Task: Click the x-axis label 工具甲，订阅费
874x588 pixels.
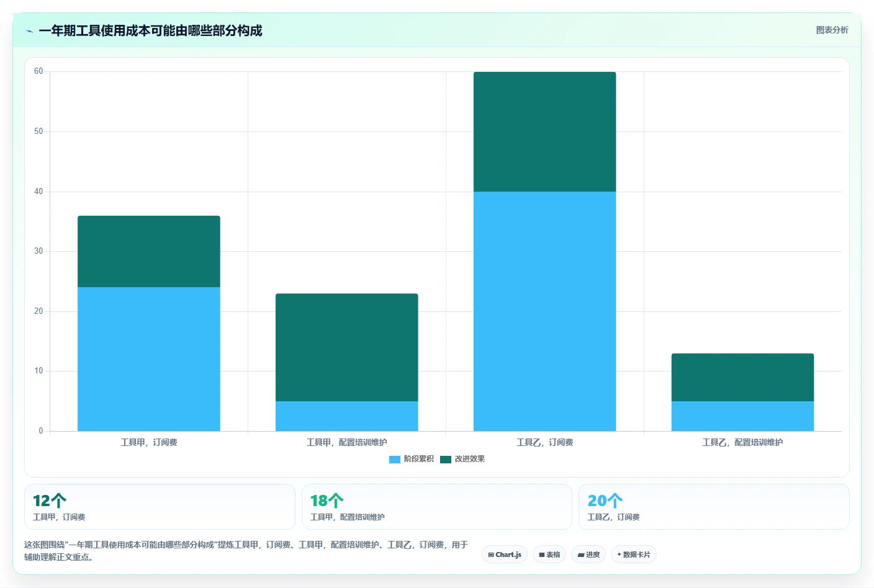Action: point(149,443)
